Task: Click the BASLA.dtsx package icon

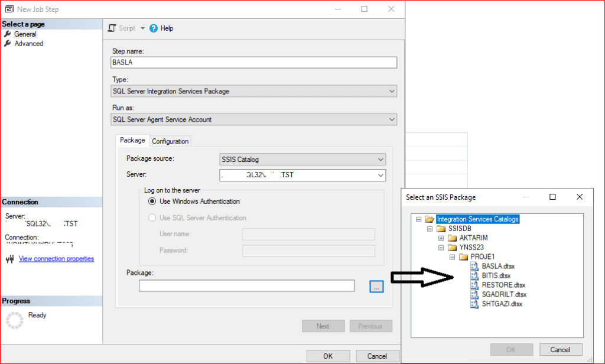Action: pos(474,266)
